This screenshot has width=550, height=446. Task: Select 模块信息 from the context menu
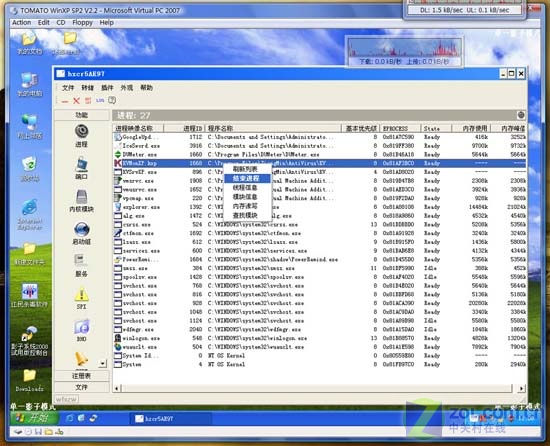(x=245, y=197)
